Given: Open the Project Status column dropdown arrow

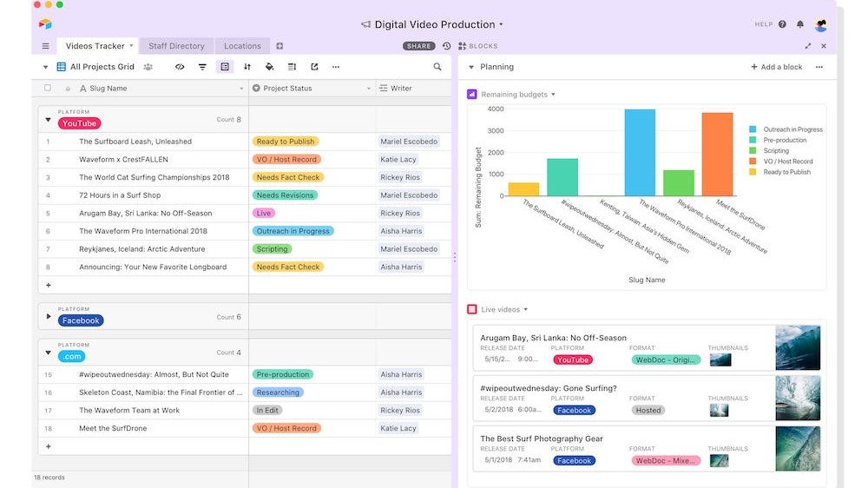Looking at the screenshot, I should click(x=368, y=89).
